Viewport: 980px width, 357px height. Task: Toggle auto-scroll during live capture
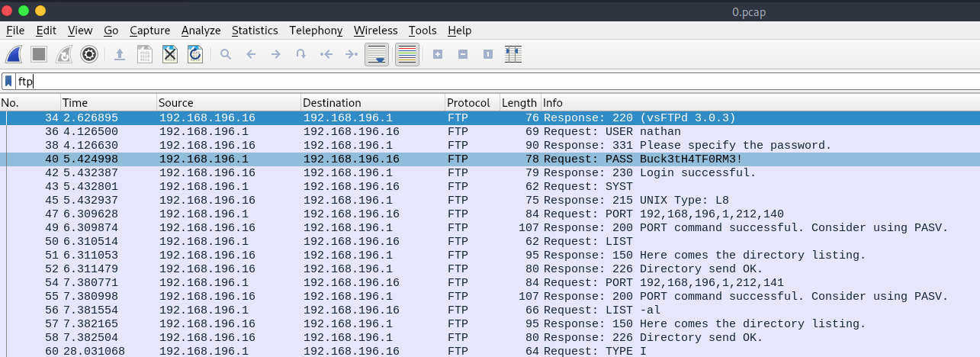tap(377, 54)
